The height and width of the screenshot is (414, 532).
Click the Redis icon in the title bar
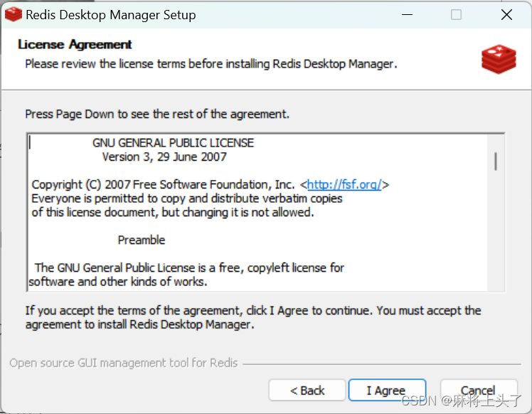click(x=14, y=15)
